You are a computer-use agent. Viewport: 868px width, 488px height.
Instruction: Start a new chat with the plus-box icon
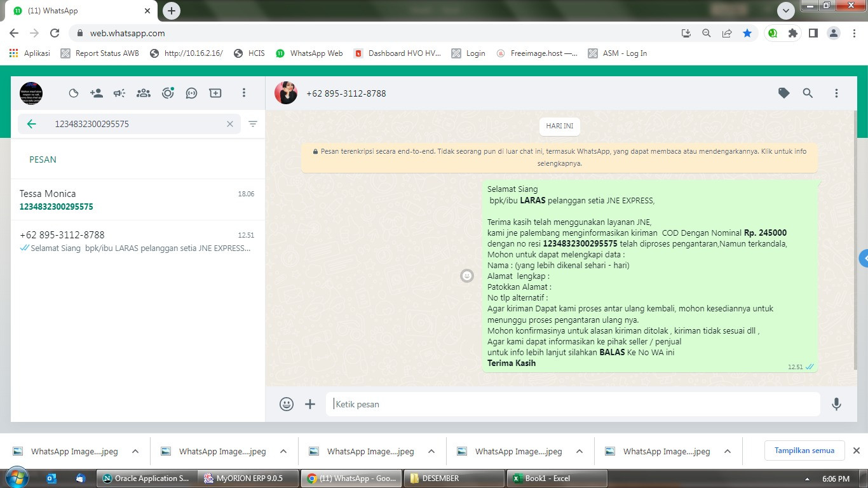[215, 93]
